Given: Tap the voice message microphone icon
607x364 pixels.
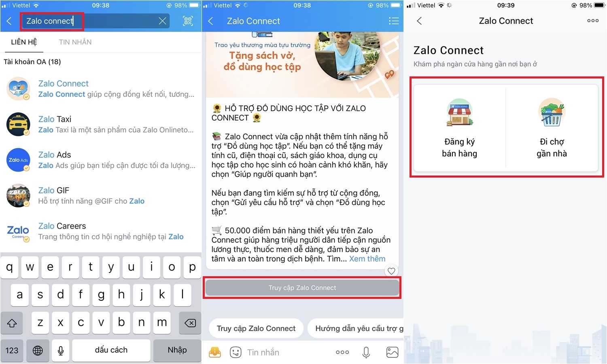Looking at the screenshot, I should (x=366, y=352).
